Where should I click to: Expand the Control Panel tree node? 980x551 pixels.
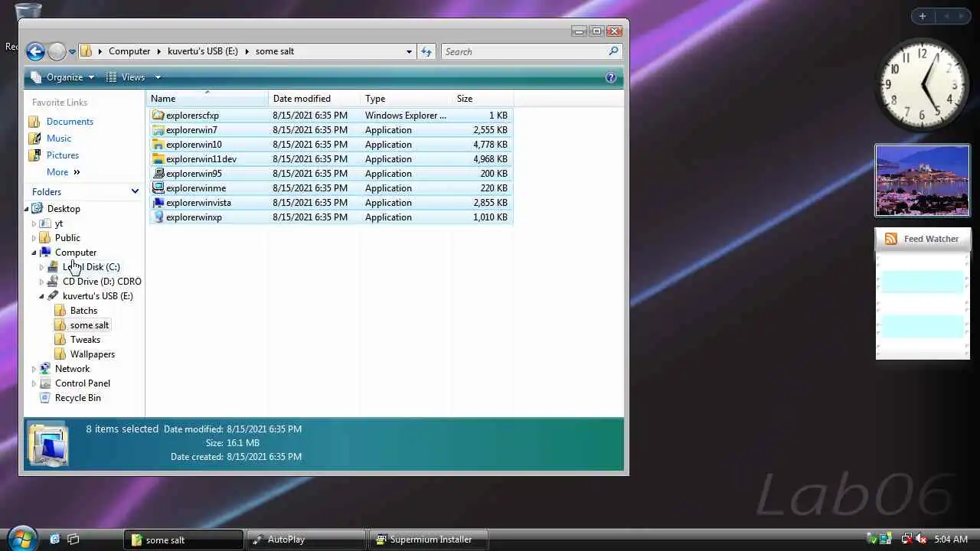click(34, 383)
